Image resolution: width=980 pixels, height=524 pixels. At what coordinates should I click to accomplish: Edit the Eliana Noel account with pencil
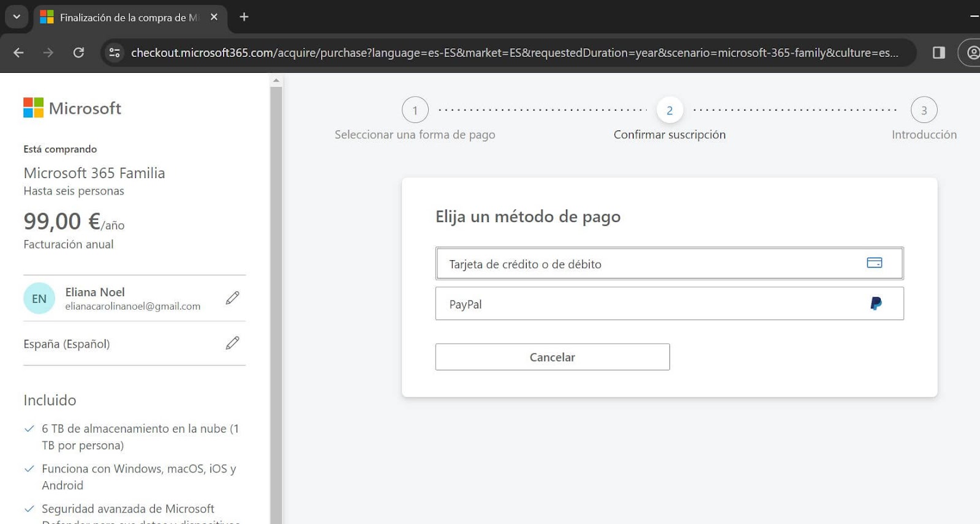233,298
